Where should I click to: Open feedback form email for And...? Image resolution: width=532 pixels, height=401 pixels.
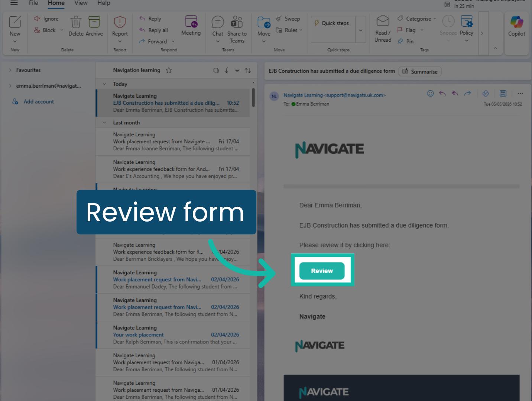(x=173, y=169)
